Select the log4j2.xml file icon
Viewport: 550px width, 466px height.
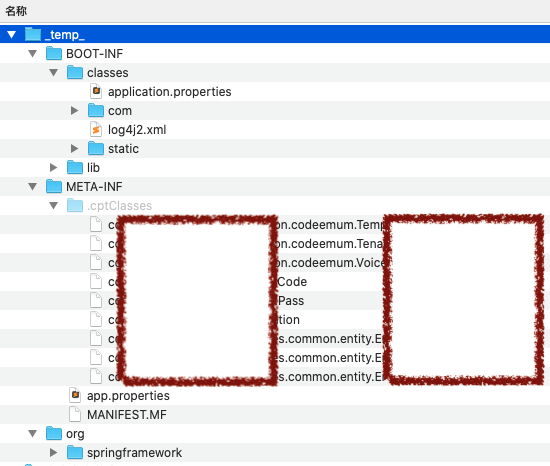96,130
